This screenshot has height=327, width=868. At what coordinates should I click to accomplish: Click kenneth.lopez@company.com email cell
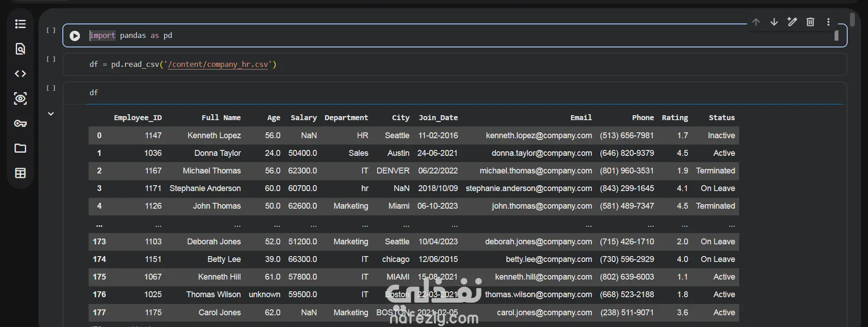click(539, 135)
